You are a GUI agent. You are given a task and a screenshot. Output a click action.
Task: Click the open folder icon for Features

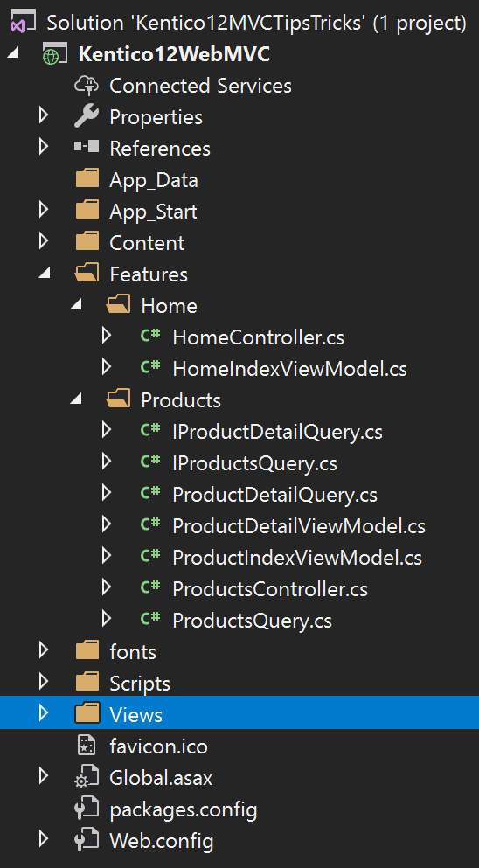[87, 274]
